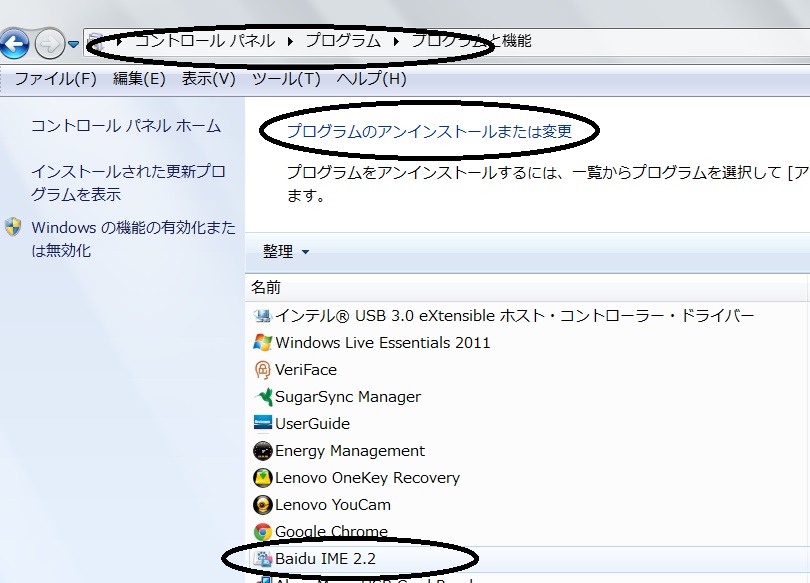Select the VeriFace entry
The height and width of the screenshot is (583, 810).
coord(306,370)
